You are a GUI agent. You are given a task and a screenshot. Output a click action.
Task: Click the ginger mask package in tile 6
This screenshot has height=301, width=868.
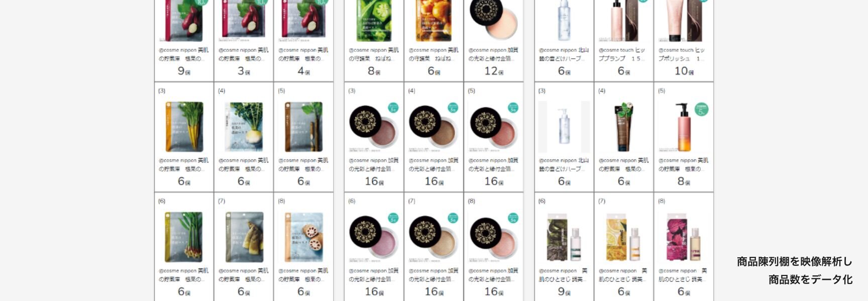[184, 237]
